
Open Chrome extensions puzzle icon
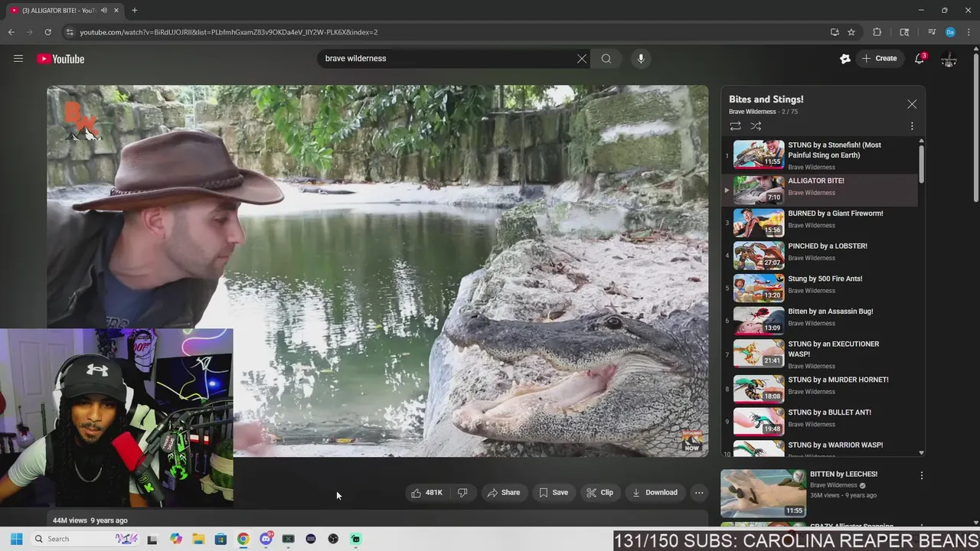pyautogui.click(x=877, y=32)
